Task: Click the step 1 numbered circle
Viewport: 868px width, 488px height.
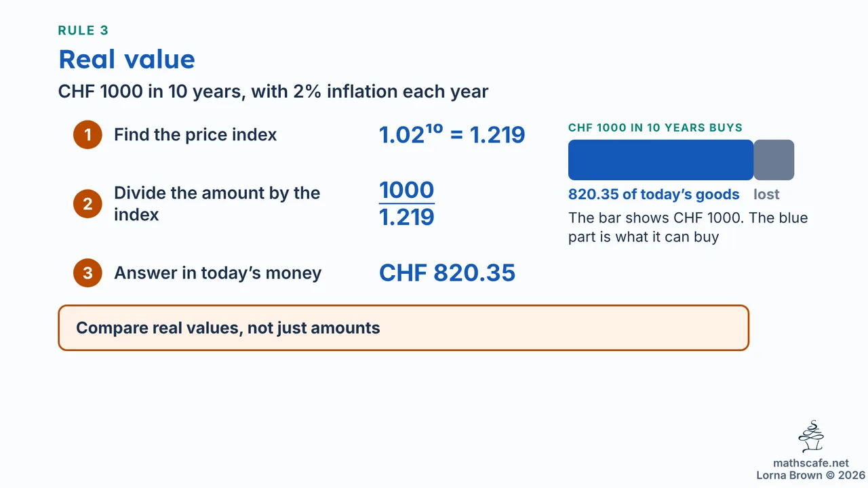Action: (x=87, y=135)
